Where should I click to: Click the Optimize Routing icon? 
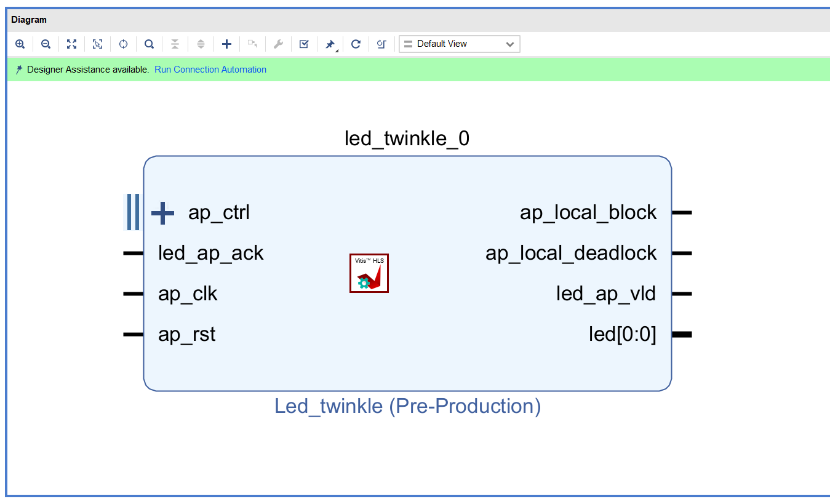(x=381, y=44)
